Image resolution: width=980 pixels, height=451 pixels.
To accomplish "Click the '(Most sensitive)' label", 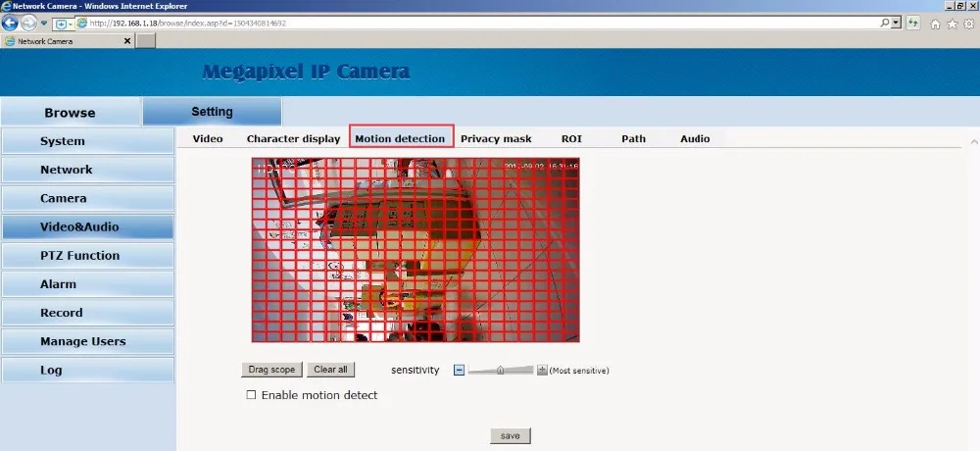I will pos(579,371).
